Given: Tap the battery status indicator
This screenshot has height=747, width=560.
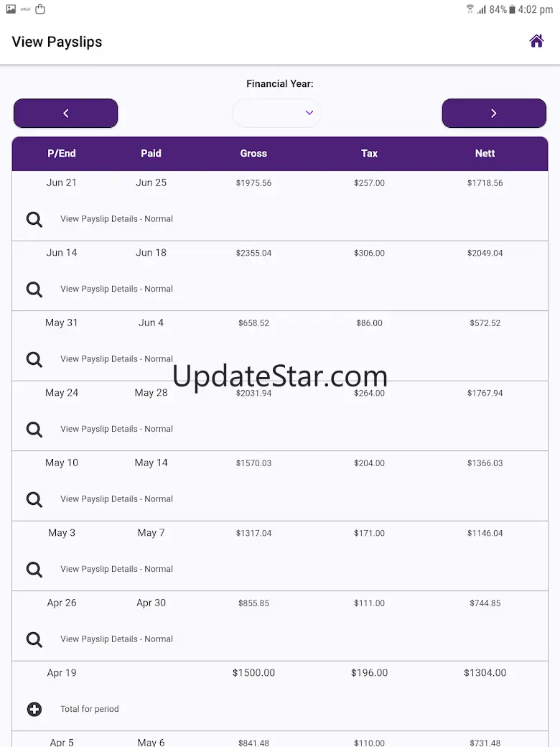Looking at the screenshot, I should [513, 9].
